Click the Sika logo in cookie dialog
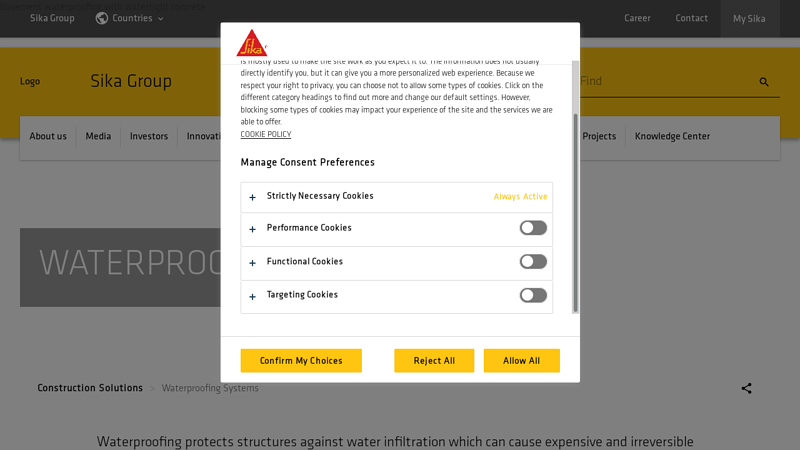 [251, 43]
